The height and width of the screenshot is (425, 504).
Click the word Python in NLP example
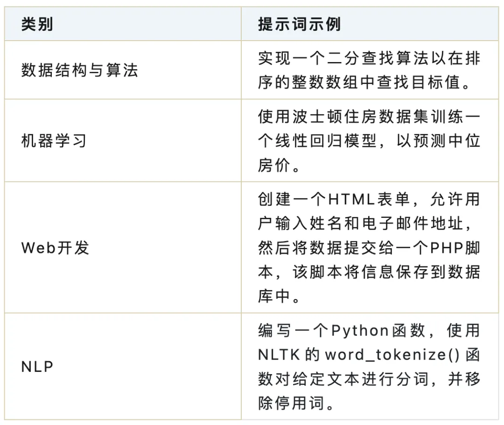(x=360, y=331)
